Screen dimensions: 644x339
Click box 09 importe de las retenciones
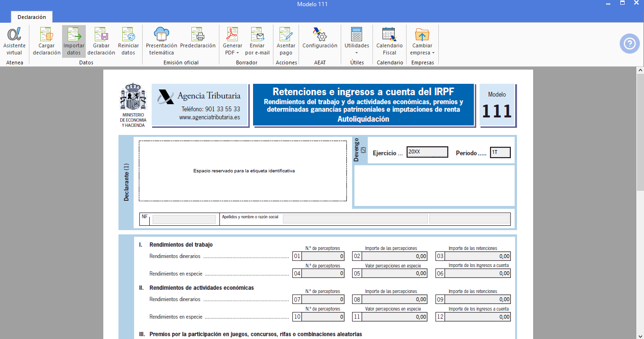pos(478,299)
